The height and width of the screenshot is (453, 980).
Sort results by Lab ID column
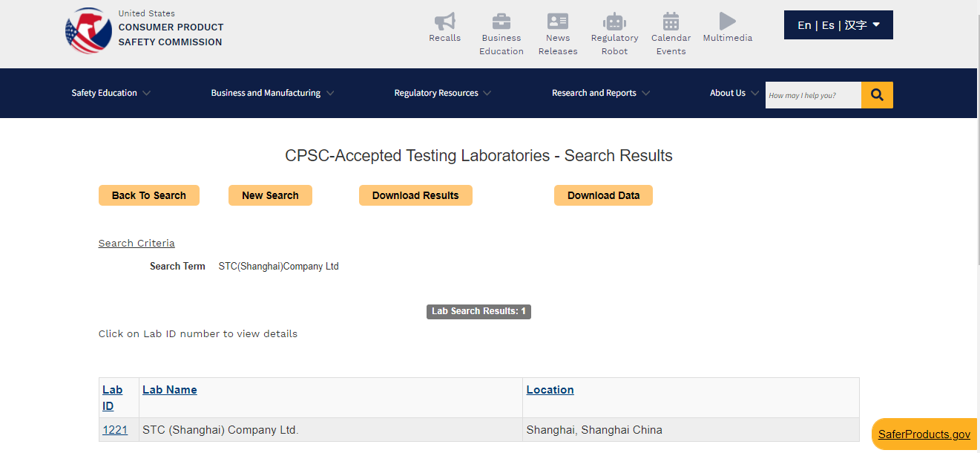[113, 397]
